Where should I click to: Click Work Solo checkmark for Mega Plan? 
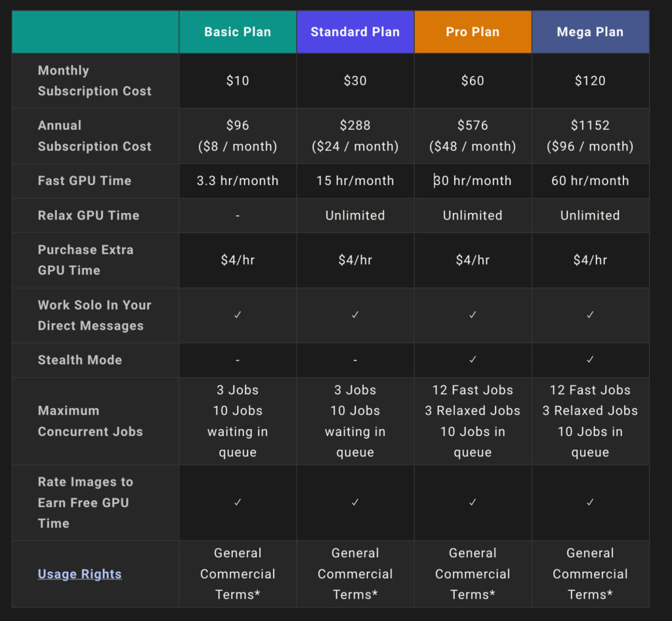(x=590, y=315)
